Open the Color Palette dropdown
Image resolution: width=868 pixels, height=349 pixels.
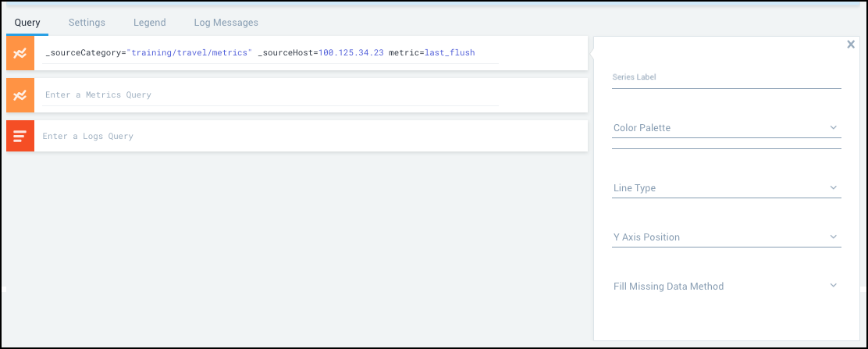[724, 127]
